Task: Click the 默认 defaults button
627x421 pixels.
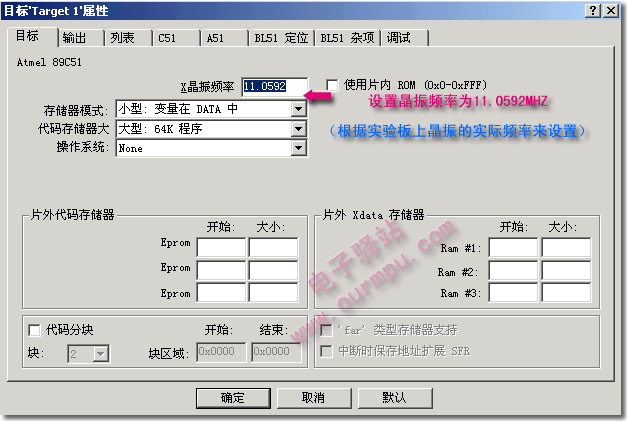Action: tap(394, 397)
